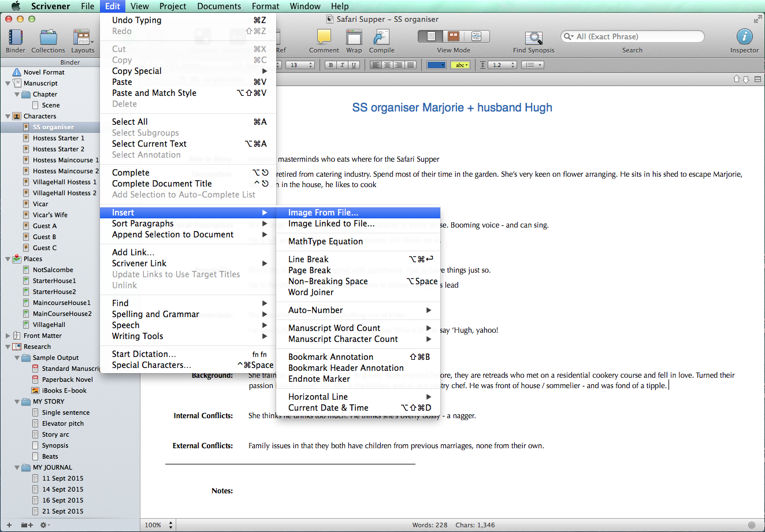
Task: Toggle italic formatting
Action: click(x=343, y=65)
